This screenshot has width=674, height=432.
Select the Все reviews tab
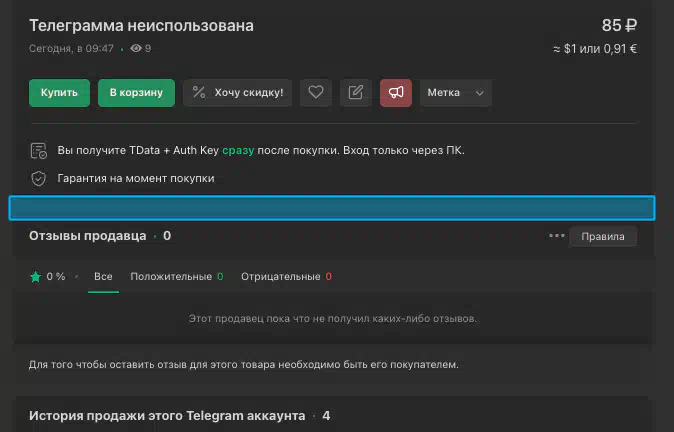103,277
